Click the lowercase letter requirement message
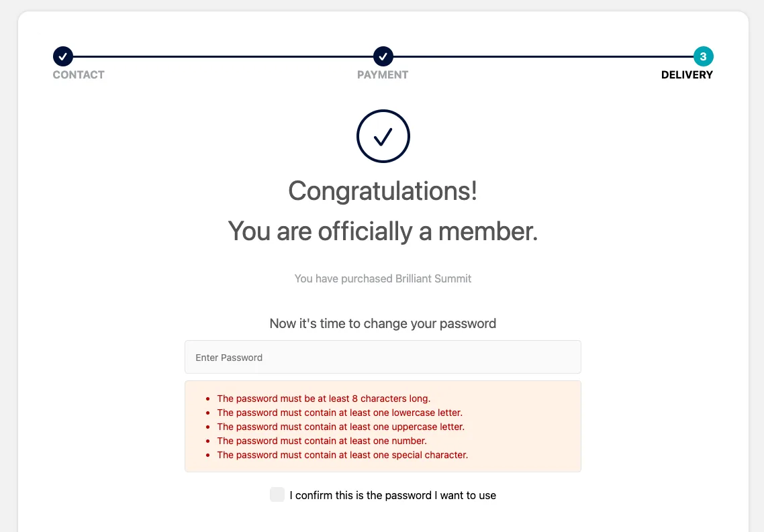The height and width of the screenshot is (532, 764). click(340, 413)
